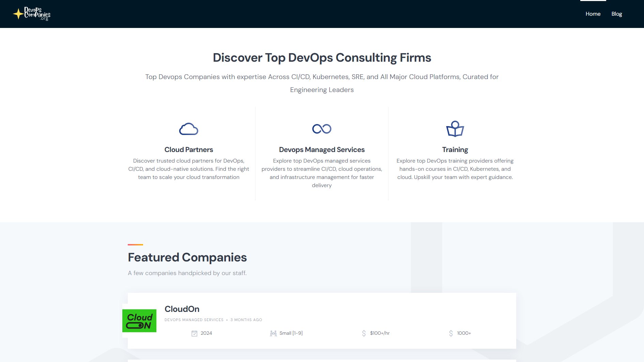This screenshot has width=644, height=362.
Task: Click the infinity loop Managed Services icon
Action: click(322, 129)
